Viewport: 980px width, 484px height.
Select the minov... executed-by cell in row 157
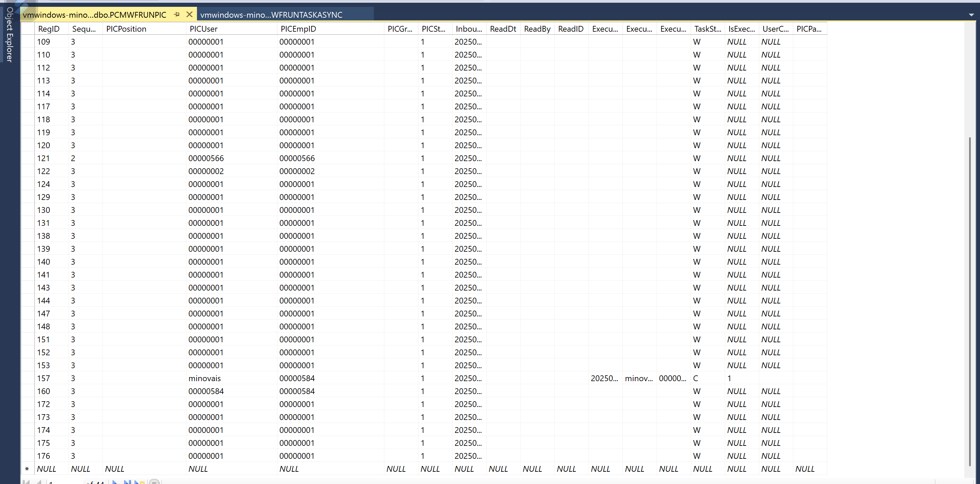click(640, 378)
